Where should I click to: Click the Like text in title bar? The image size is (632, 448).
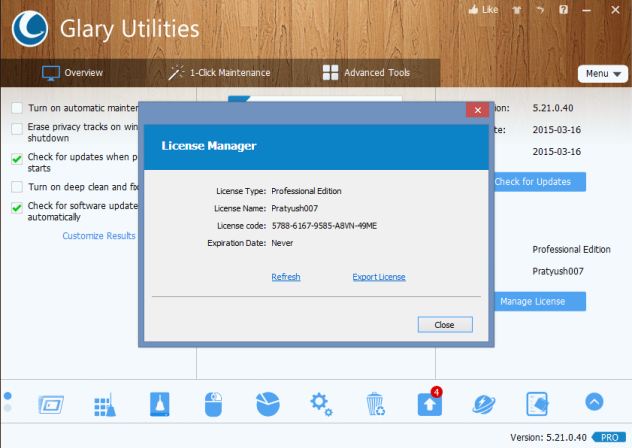490,10
